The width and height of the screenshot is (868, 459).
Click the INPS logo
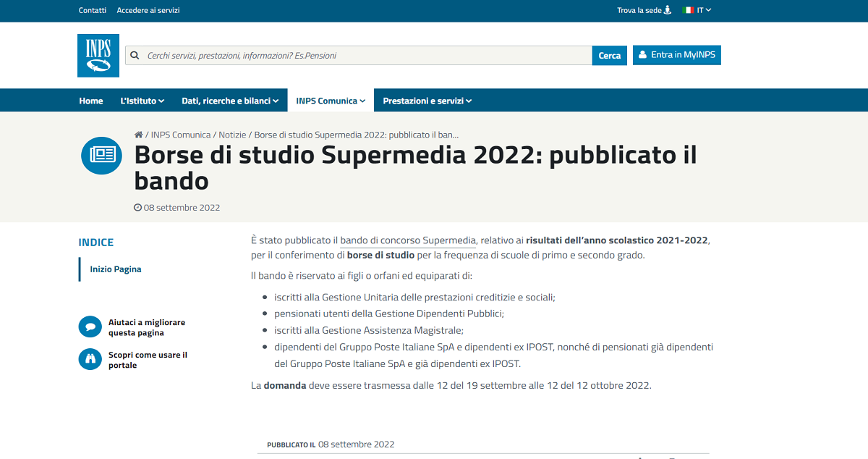[x=98, y=55]
